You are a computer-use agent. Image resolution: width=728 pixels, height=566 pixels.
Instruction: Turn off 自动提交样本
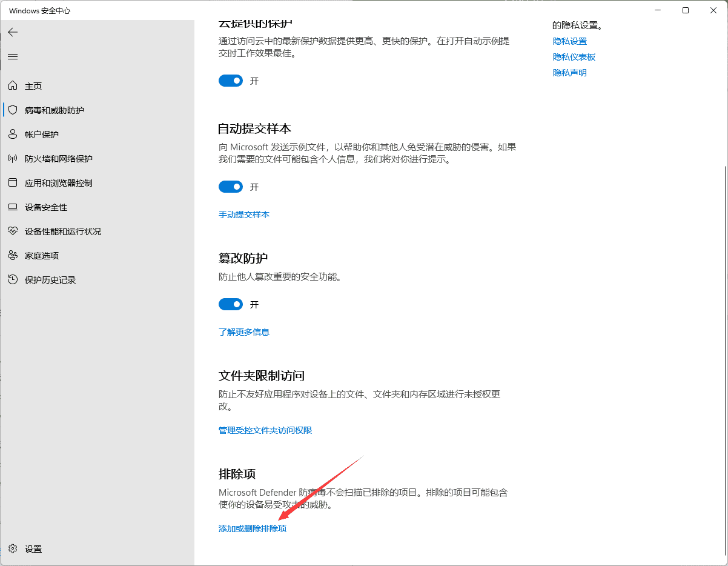pos(230,187)
